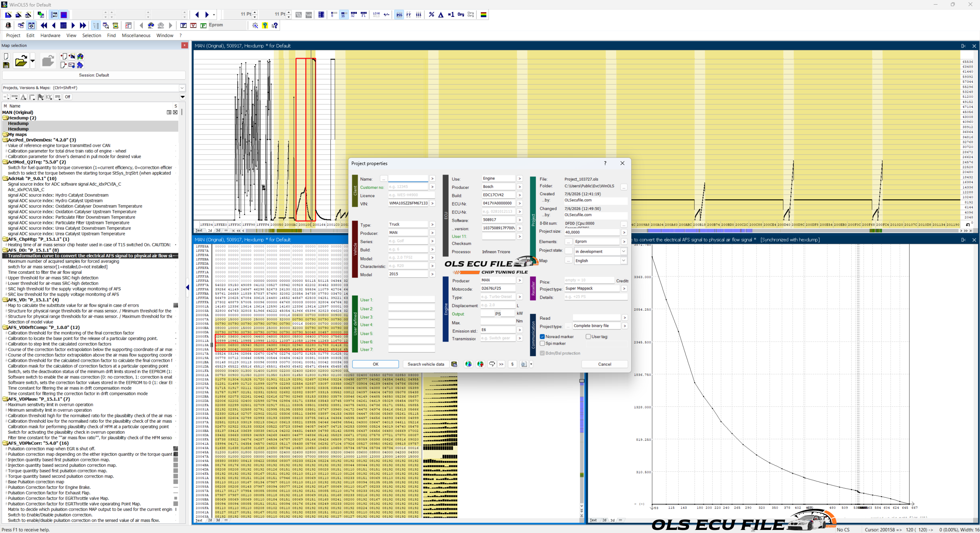Open the Project menu
This screenshot has width=980, height=533.
point(13,35)
